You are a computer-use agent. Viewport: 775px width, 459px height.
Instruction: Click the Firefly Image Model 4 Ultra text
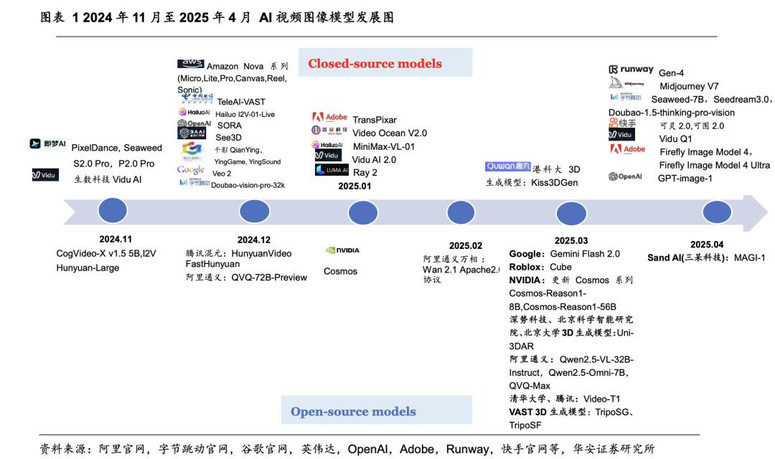tap(714, 165)
